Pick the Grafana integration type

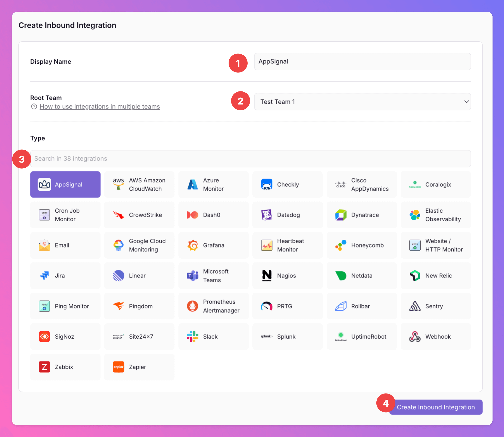pyautogui.click(x=213, y=245)
